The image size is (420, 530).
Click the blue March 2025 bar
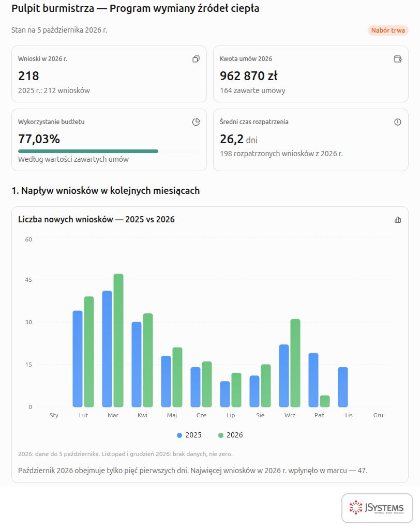click(x=107, y=349)
